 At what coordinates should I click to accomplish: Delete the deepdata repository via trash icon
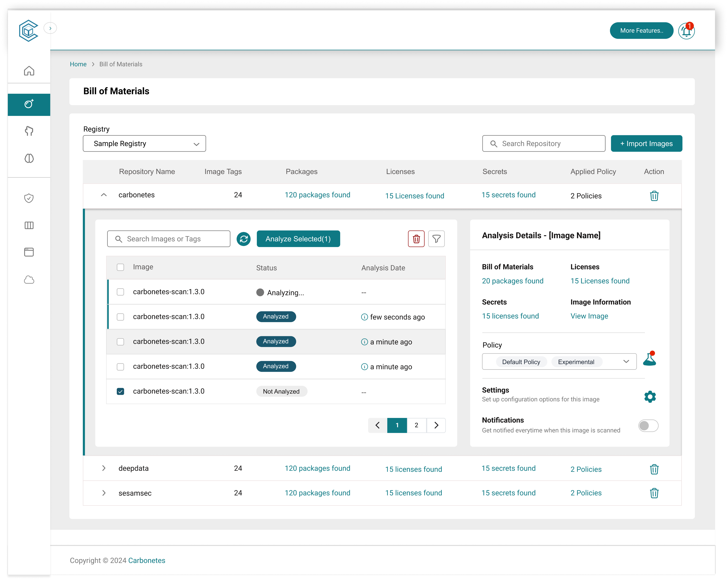[654, 469]
